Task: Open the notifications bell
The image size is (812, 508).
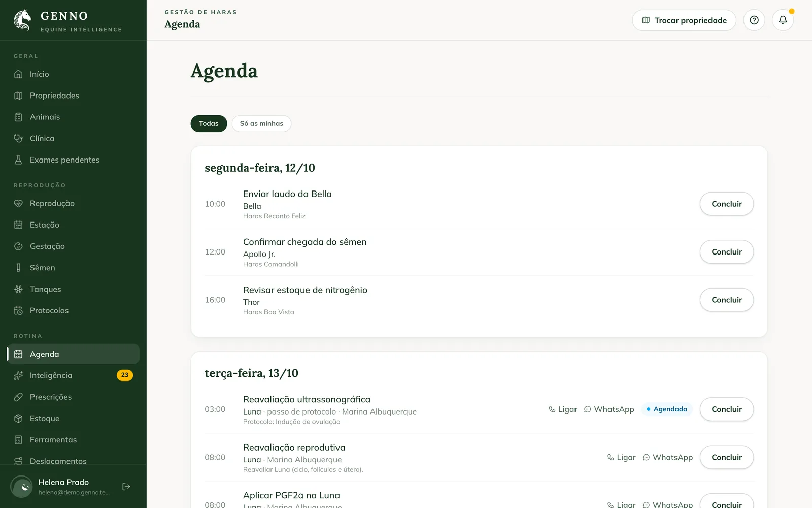Action: pyautogui.click(x=783, y=20)
